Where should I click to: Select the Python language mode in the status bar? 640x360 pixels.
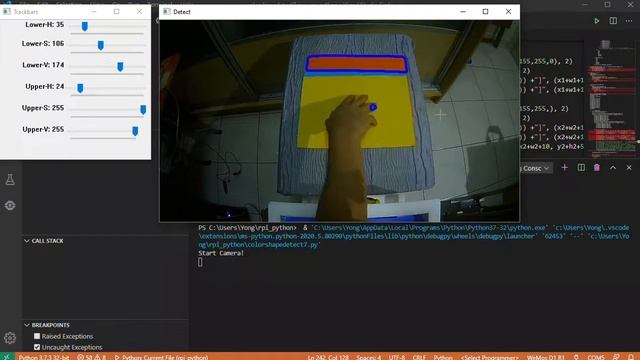tap(443, 357)
